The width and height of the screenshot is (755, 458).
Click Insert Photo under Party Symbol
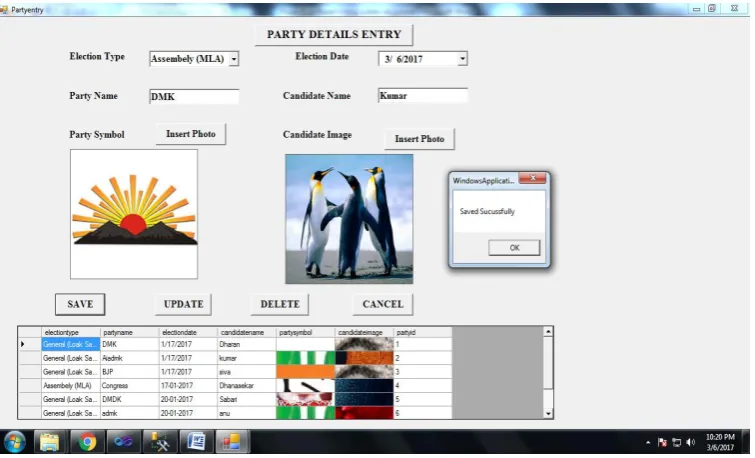coord(191,134)
